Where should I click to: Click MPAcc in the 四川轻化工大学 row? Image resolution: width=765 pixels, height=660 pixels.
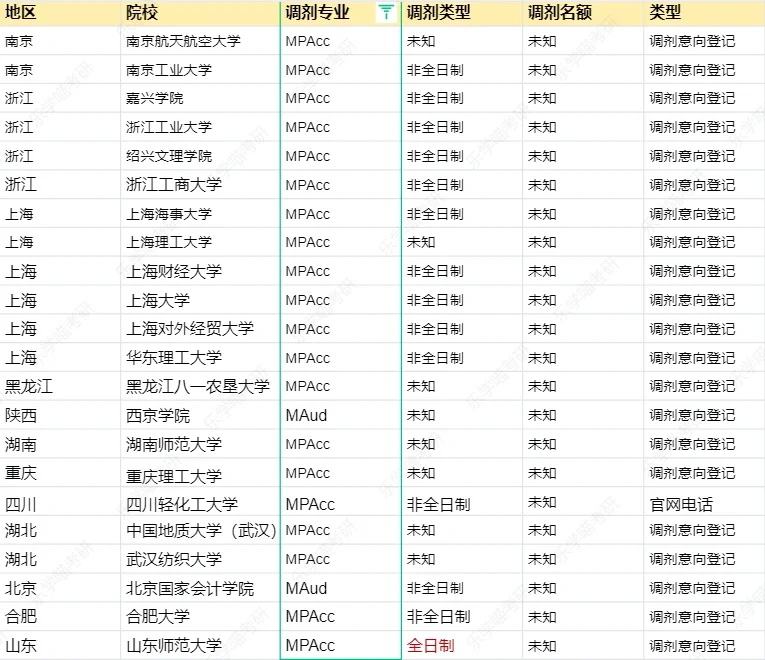(310, 504)
